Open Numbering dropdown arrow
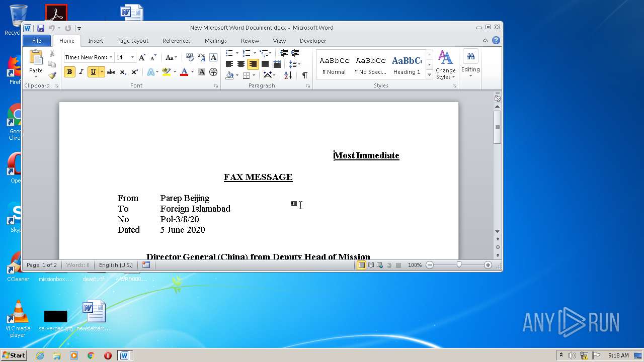This screenshot has width=644, height=362. click(x=255, y=53)
